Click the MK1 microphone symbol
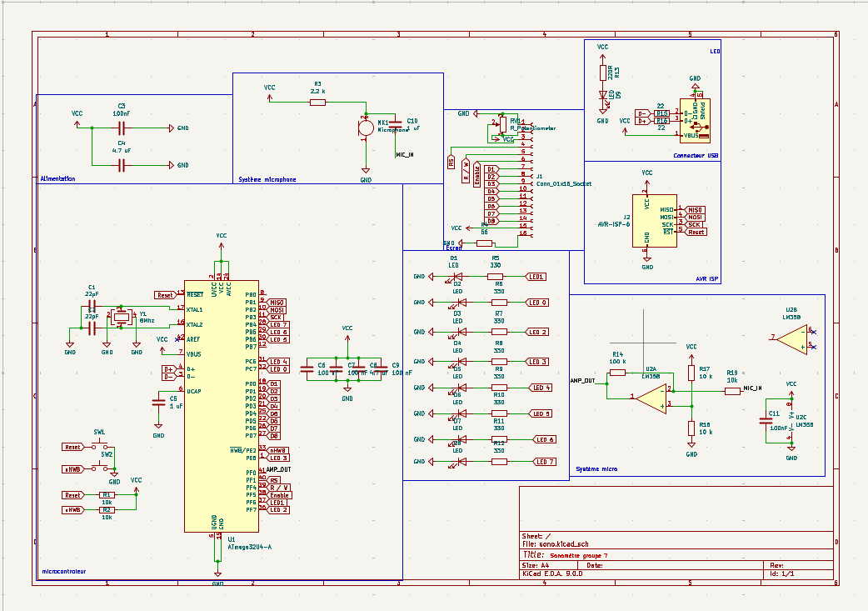The image size is (868, 611). point(365,126)
